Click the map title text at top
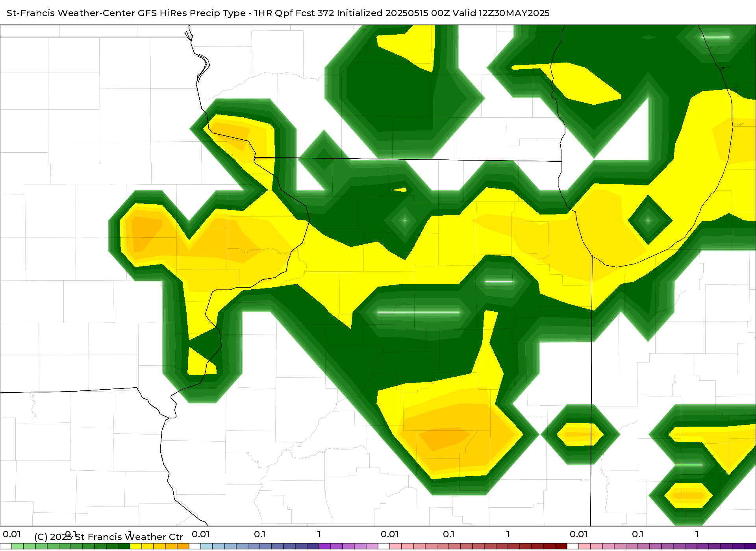Image resolution: width=756 pixels, height=551 pixels. pyautogui.click(x=278, y=13)
